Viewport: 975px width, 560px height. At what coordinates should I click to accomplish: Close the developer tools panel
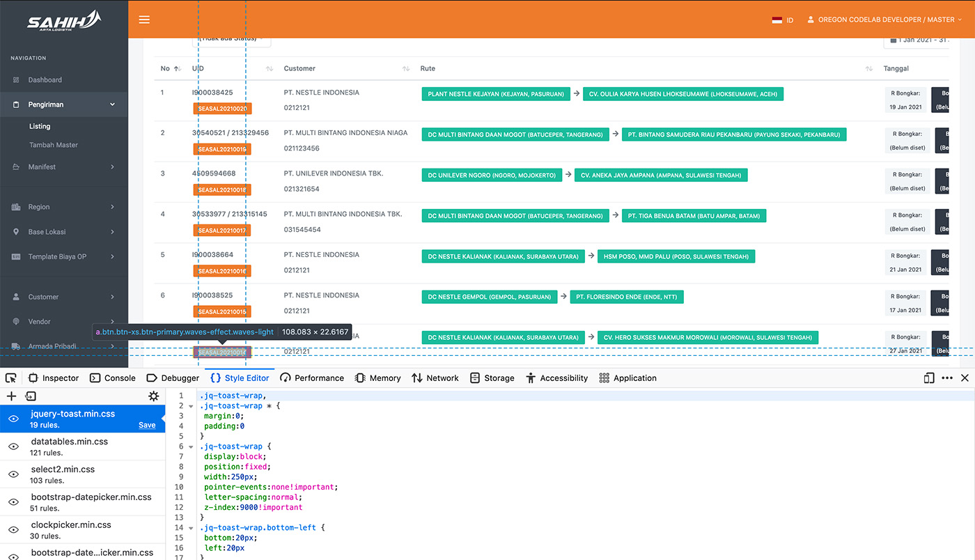point(965,378)
